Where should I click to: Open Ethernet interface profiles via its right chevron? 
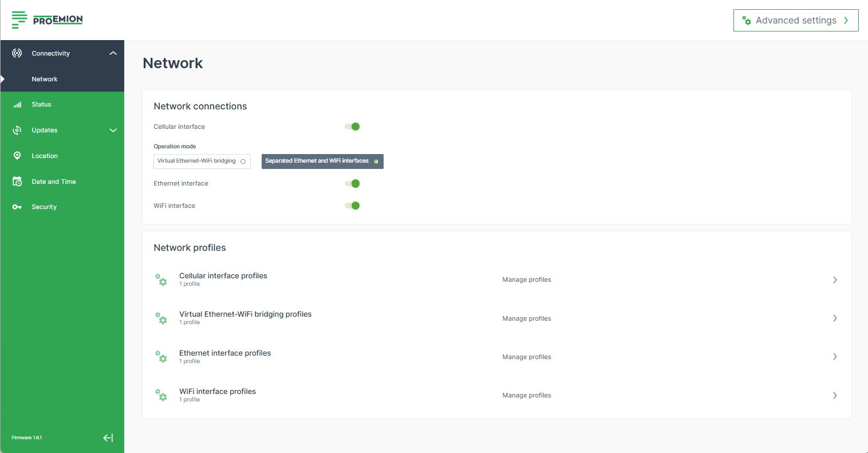tap(835, 356)
